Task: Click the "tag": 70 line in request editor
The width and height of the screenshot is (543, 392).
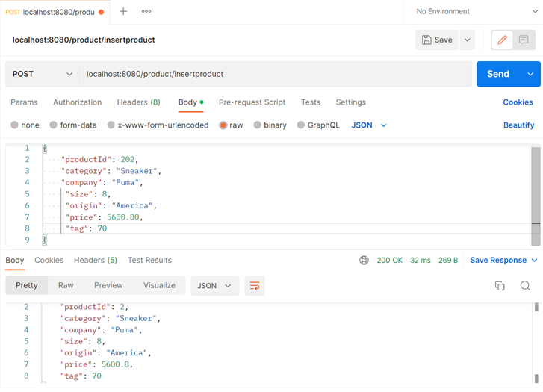Action: click(86, 228)
